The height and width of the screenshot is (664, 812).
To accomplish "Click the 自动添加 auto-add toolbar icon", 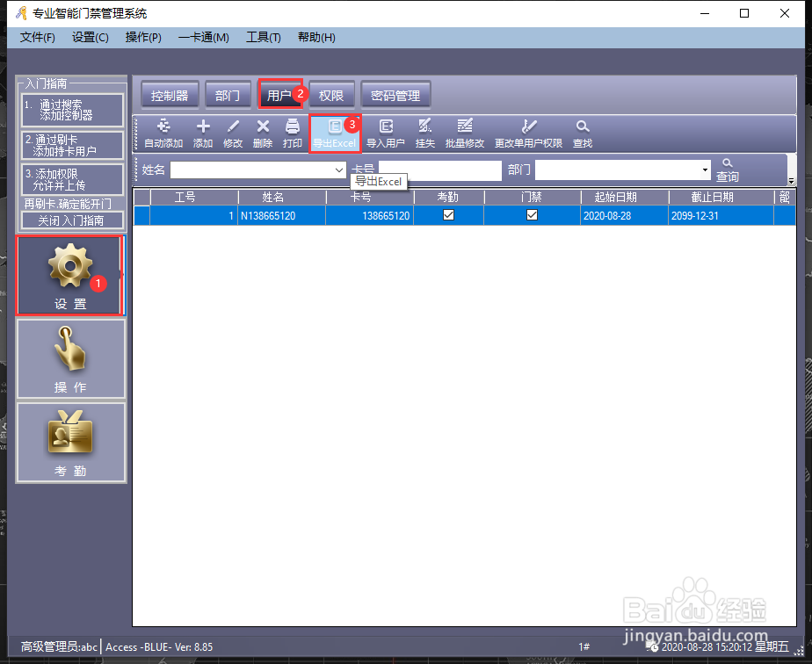I will pyautogui.click(x=163, y=134).
